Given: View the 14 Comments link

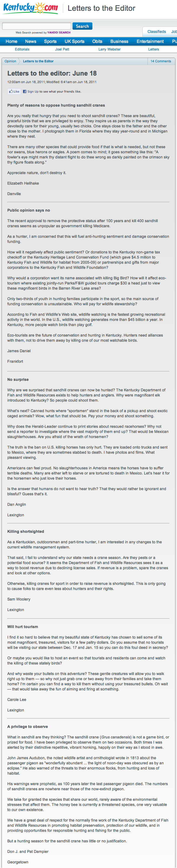Looking at the screenshot, I should (160, 61).
